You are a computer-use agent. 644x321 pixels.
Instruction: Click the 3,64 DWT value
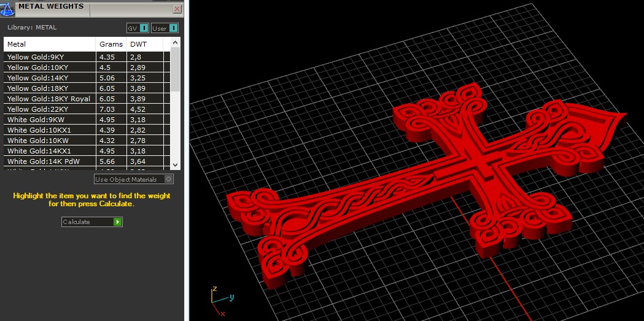coord(138,162)
